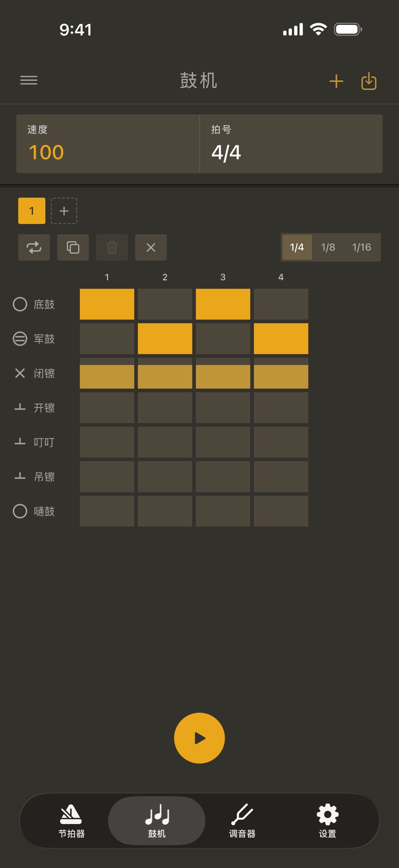Screen dimensions: 399x868
Task: Clear pattern with X icon
Action: [151, 248]
